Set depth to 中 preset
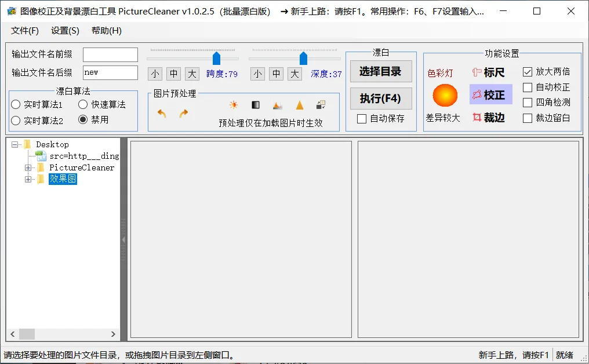This screenshot has height=364, width=589. click(276, 74)
